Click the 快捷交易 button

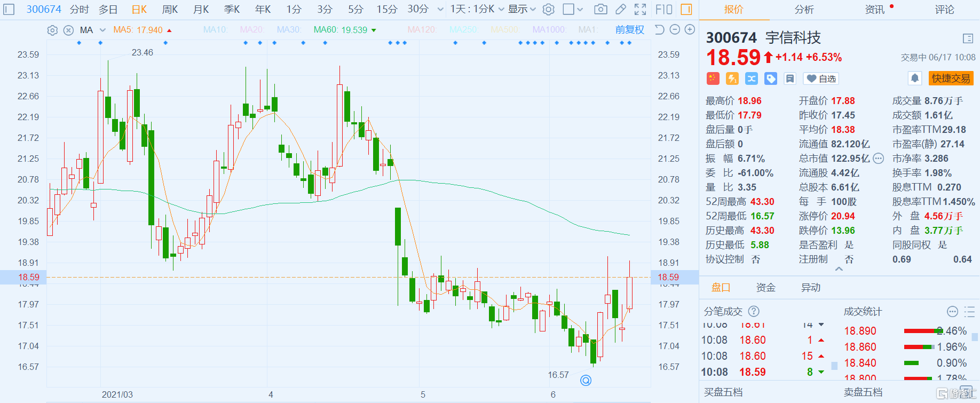951,78
